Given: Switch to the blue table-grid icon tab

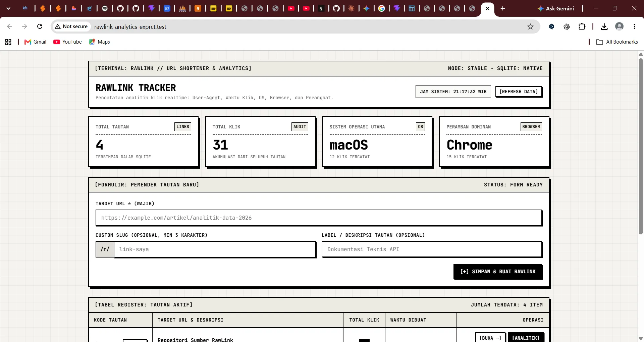Looking at the screenshot, I should [412, 9].
